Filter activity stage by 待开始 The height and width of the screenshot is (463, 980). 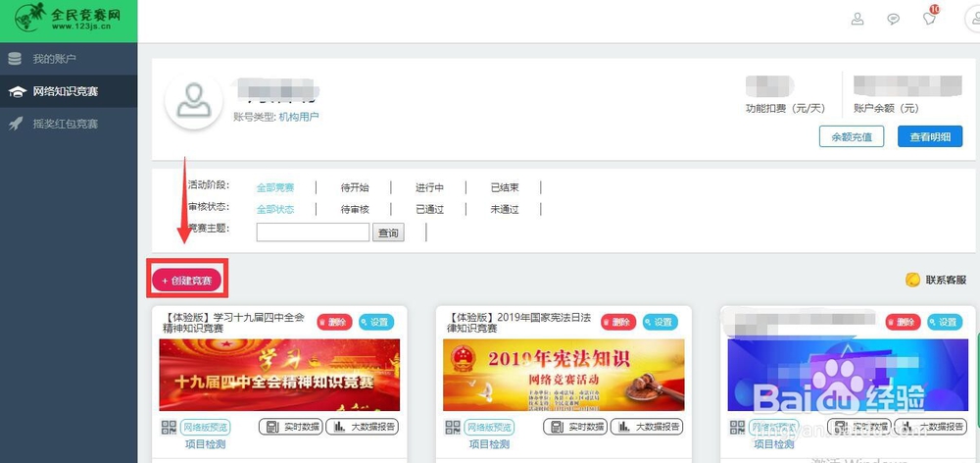click(x=355, y=187)
